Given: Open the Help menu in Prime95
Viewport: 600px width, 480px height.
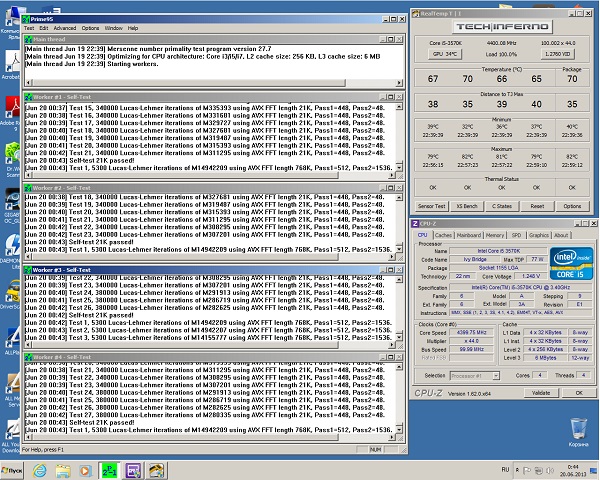Looking at the screenshot, I should click(133, 28).
